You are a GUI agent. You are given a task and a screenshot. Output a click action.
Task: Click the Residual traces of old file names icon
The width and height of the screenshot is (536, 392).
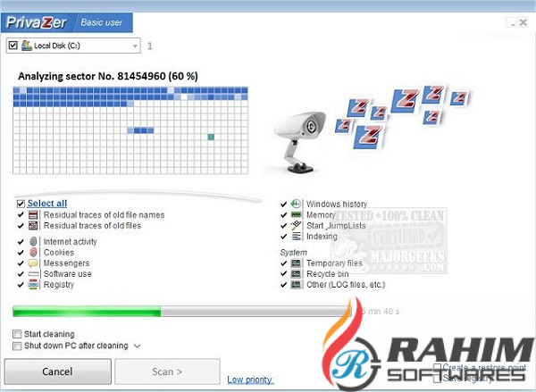click(x=33, y=215)
